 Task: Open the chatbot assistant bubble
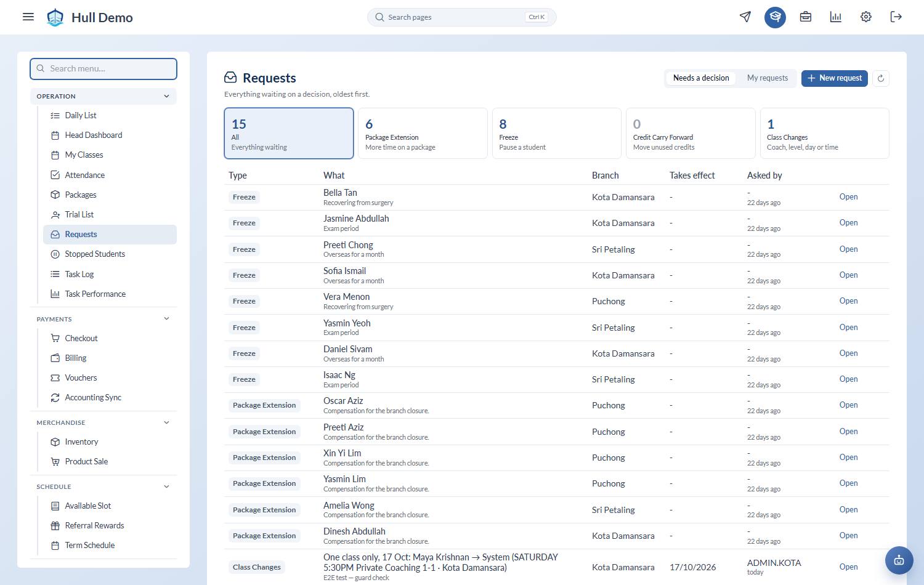coord(899,560)
